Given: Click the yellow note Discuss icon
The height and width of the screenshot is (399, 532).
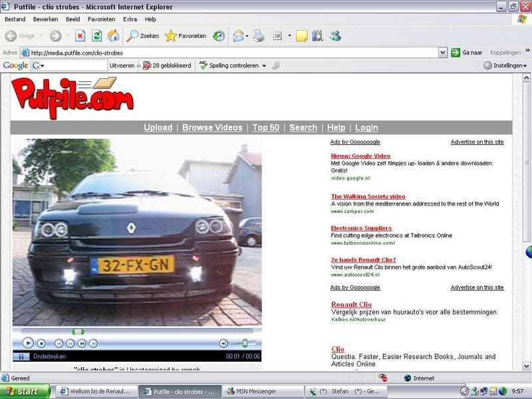Looking at the screenshot, I should pos(302,36).
